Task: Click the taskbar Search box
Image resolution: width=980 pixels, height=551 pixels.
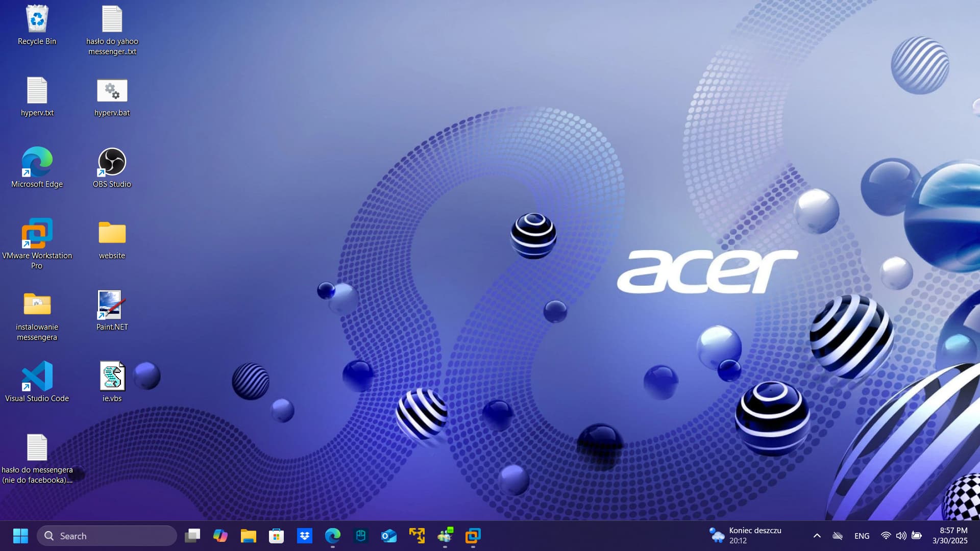Action: click(107, 536)
